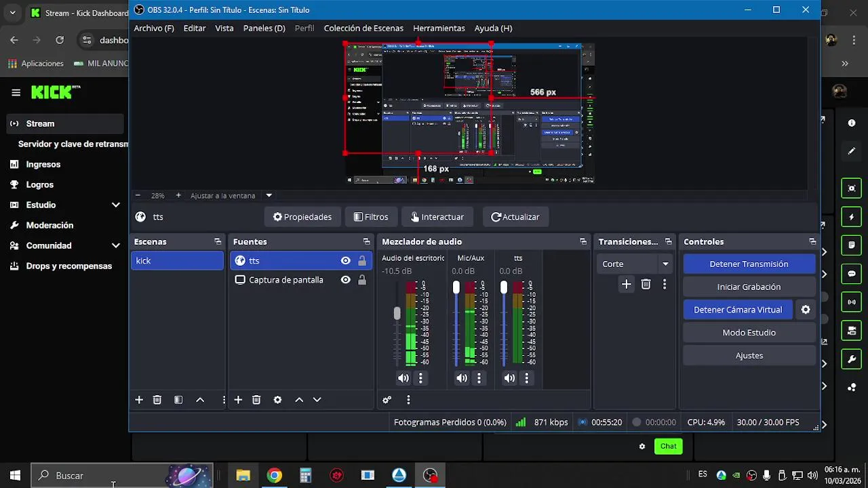Move scene up in Escenas toolbar
868x488 pixels.
200,400
